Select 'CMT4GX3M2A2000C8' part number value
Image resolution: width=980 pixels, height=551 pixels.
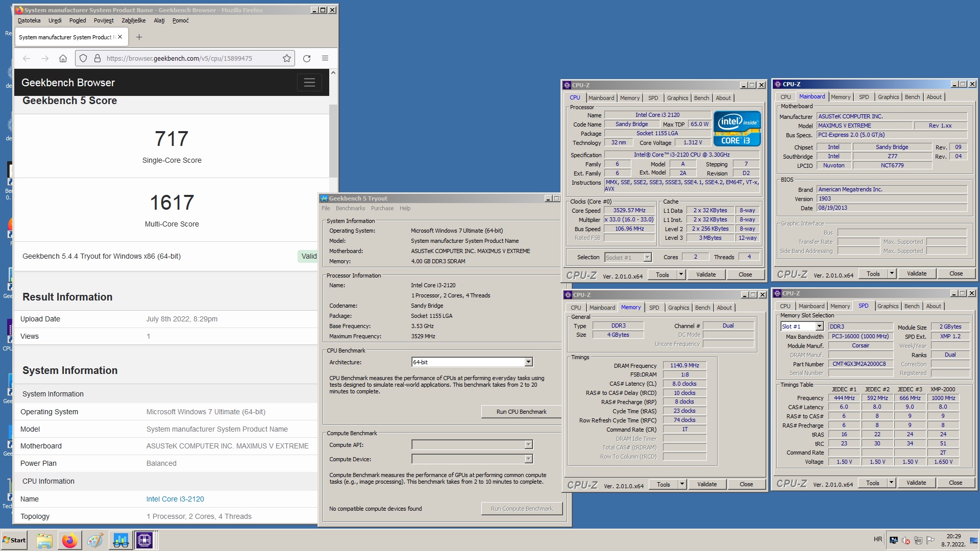point(860,364)
